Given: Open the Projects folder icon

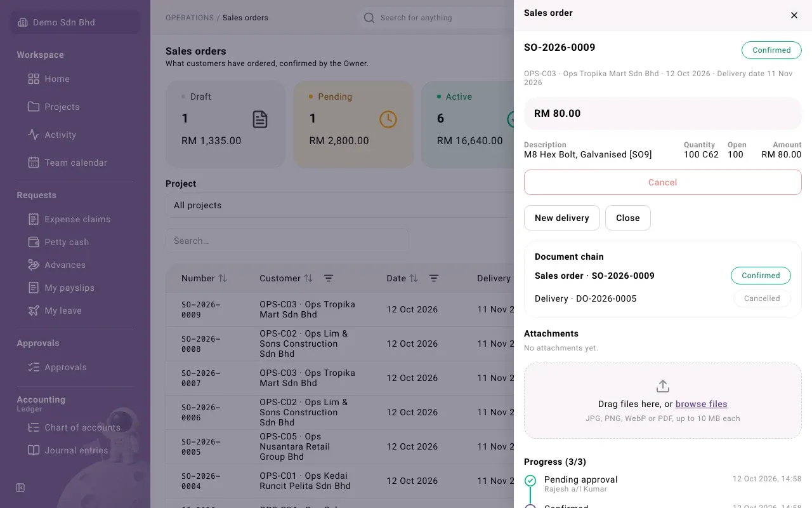Looking at the screenshot, I should pos(34,107).
